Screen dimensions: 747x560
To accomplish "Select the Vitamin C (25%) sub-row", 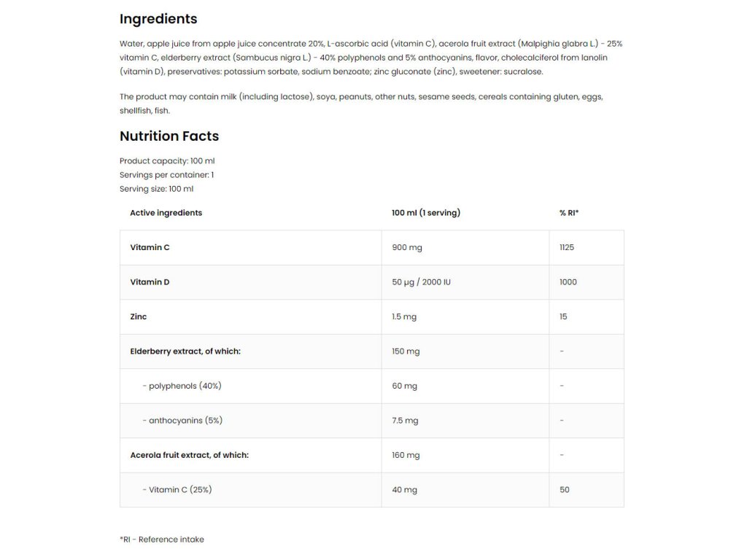I will click(x=177, y=490).
